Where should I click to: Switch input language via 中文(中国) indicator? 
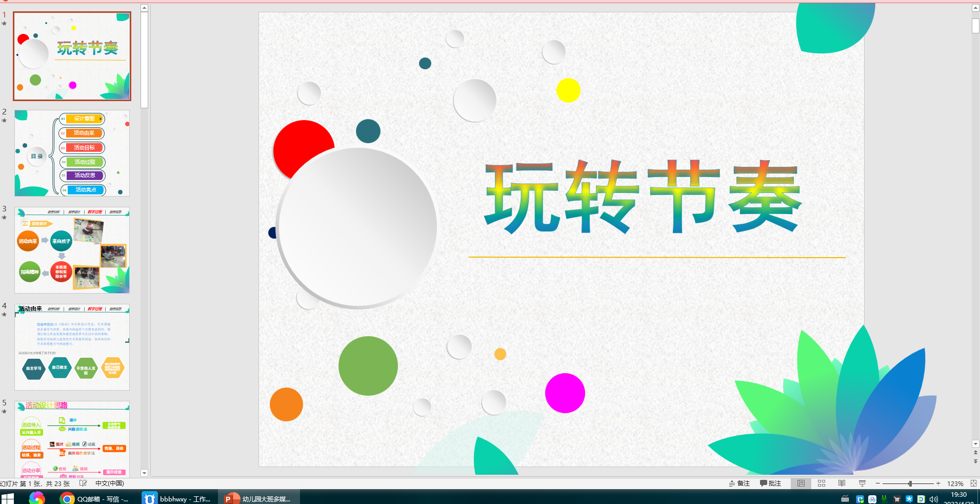tap(109, 483)
